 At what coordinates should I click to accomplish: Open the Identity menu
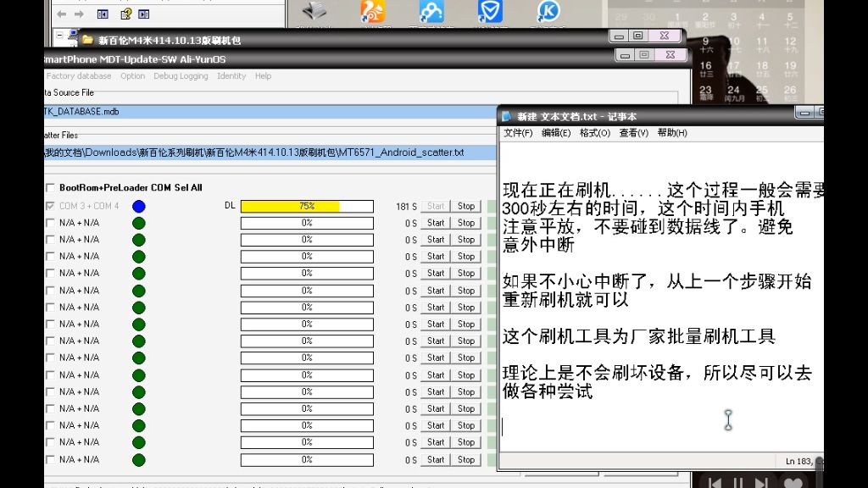coord(231,75)
